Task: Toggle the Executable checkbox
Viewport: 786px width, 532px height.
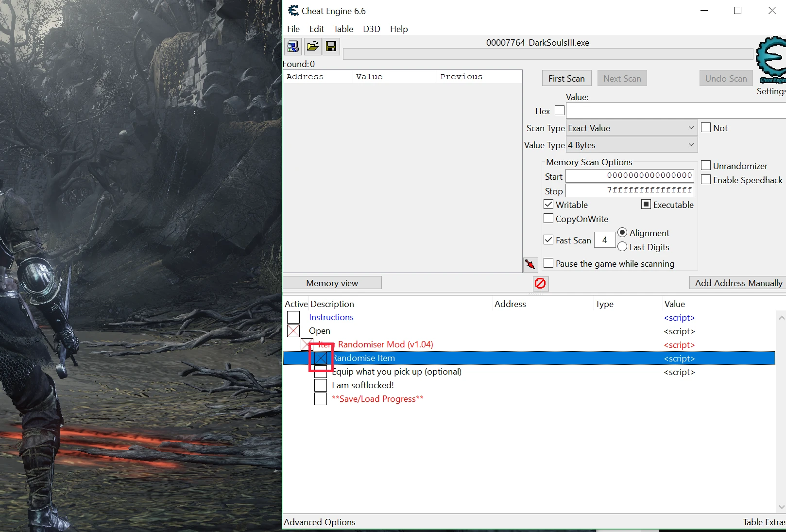Action: tap(646, 205)
